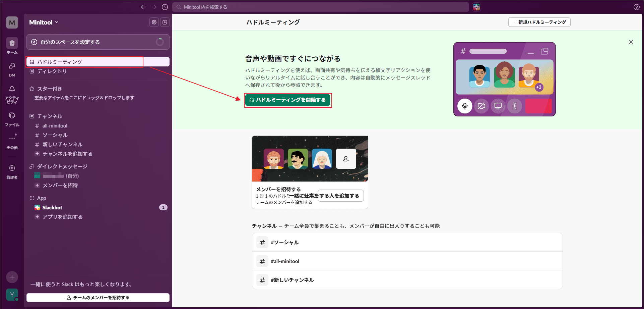Open #all-minitool row in channel list
The width and height of the screenshot is (644, 309).
click(x=407, y=261)
